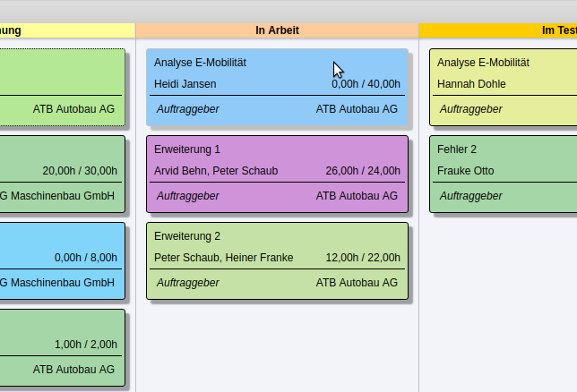Click the Auftraggeber label on Erweiterung 2
577x392 pixels.
(187, 283)
